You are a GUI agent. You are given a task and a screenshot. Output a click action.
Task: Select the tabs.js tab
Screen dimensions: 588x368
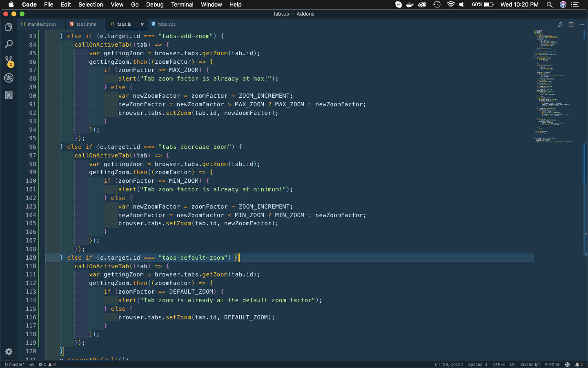pos(124,24)
